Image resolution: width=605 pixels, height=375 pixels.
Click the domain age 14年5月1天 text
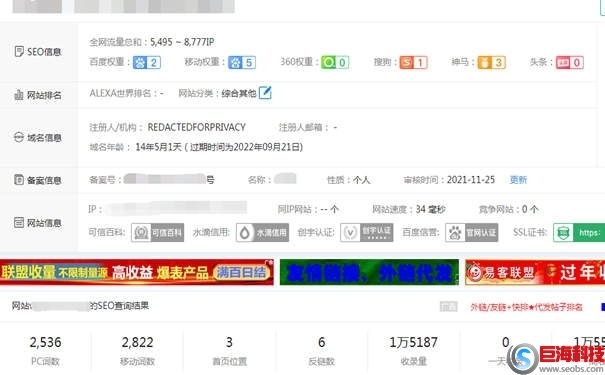pyautogui.click(x=158, y=147)
